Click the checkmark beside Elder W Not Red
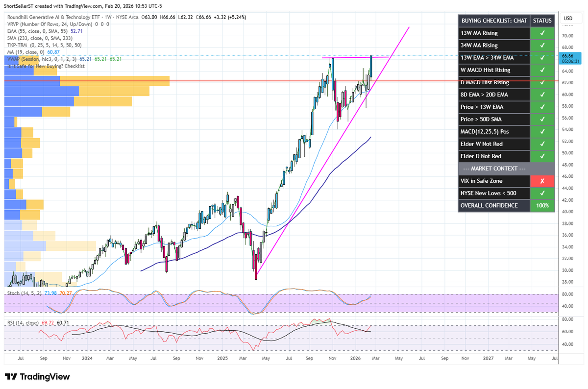588x389 pixels. click(x=542, y=144)
